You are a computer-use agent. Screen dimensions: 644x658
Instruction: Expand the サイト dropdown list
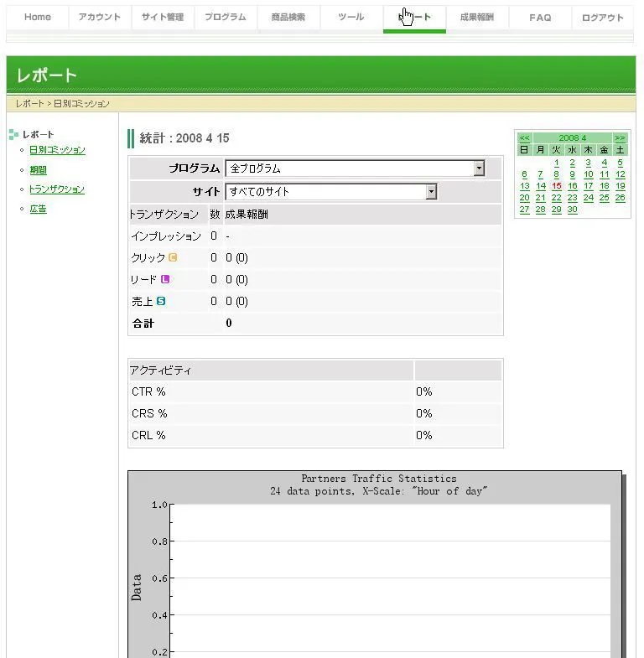pyautogui.click(x=431, y=192)
